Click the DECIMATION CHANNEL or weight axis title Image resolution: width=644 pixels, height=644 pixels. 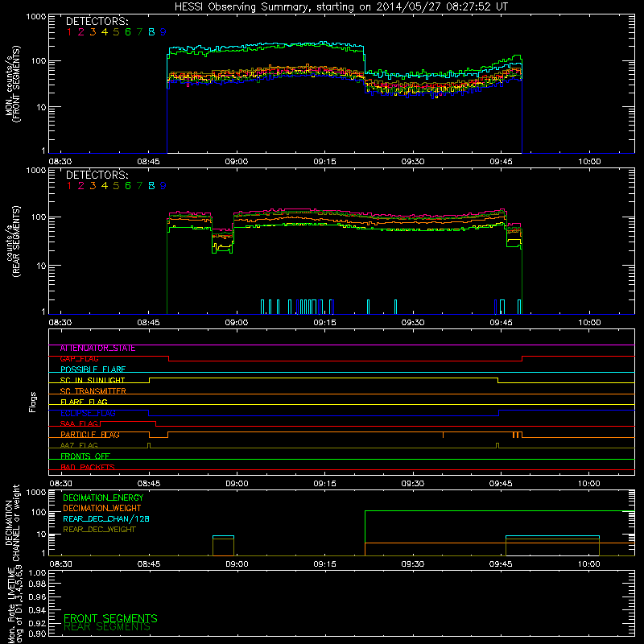click(x=12, y=522)
